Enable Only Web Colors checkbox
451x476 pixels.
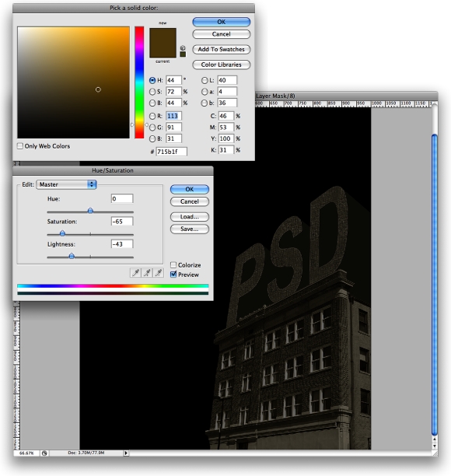pos(20,146)
